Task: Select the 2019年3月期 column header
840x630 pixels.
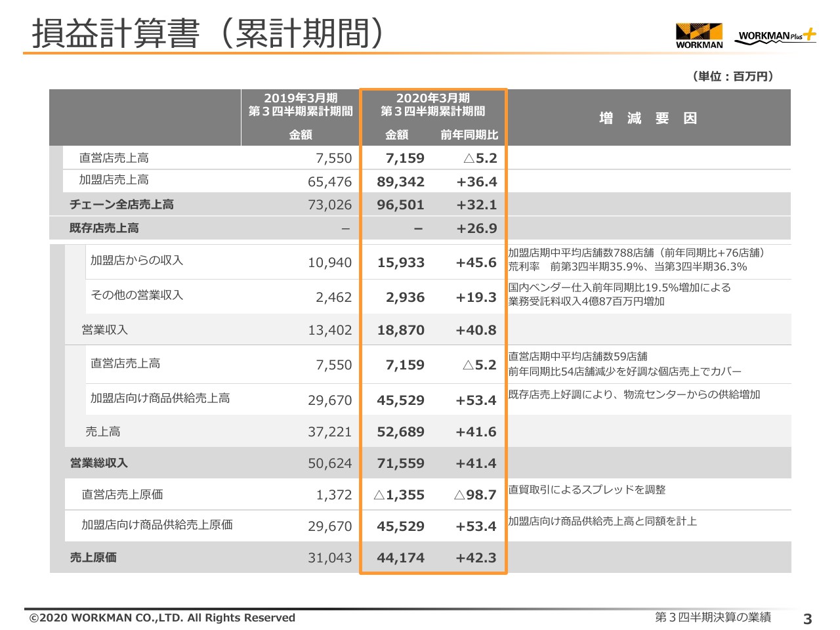Action: click(x=301, y=104)
